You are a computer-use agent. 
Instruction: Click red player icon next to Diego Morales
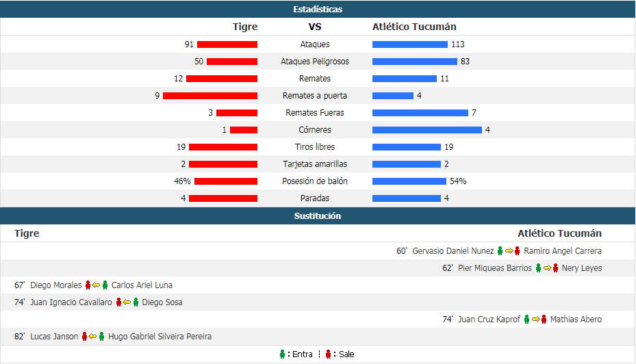88,285
